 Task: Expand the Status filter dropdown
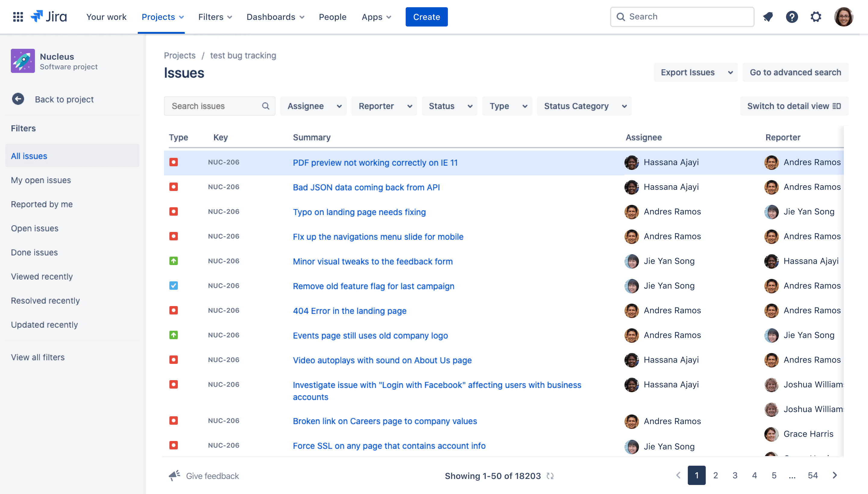point(449,106)
